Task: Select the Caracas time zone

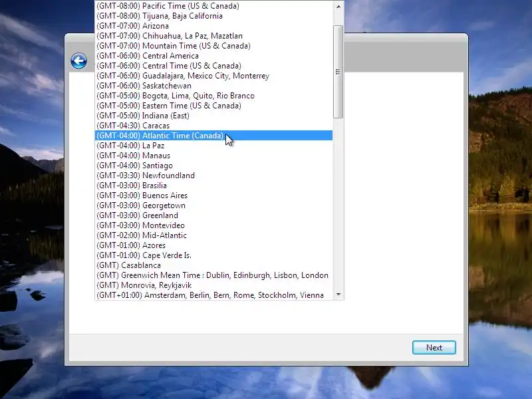Action: [213, 126]
